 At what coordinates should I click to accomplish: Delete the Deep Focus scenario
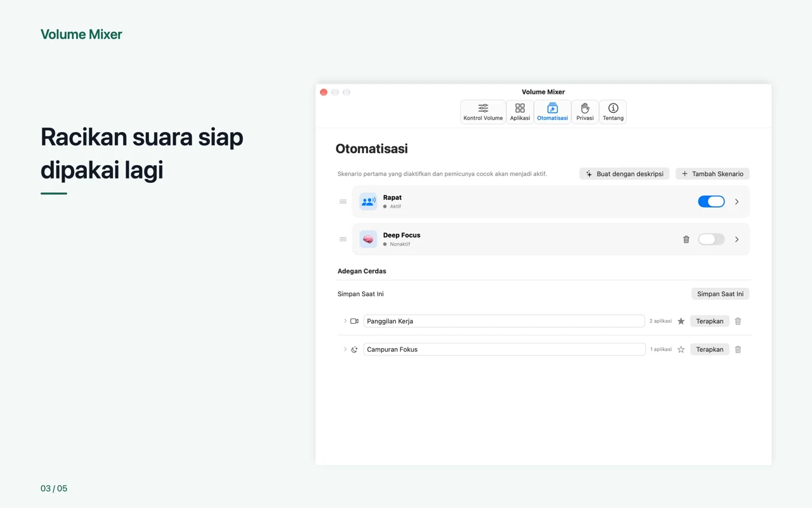tap(686, 239)
